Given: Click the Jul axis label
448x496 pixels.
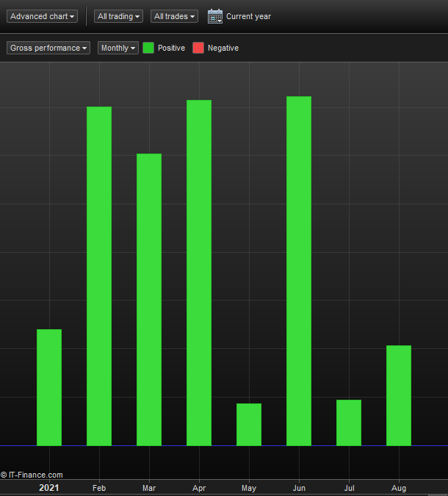Looking at the screenshot, I should [349, 488].
